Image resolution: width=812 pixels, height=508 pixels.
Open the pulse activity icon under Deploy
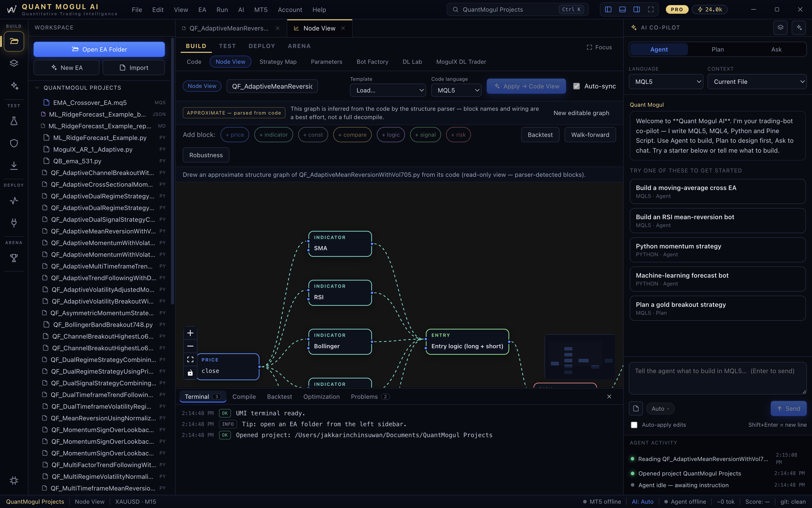point(14,201)
